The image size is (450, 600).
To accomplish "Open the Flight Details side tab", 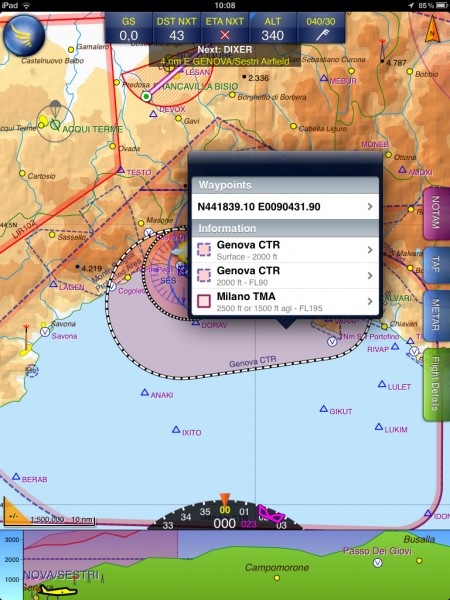I will click(436, 384).
